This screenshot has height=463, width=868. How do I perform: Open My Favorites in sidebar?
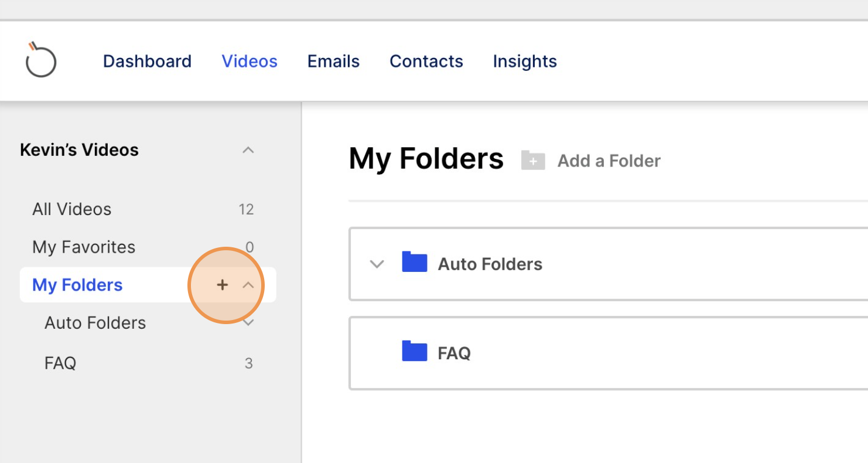(x=84, y=247)
